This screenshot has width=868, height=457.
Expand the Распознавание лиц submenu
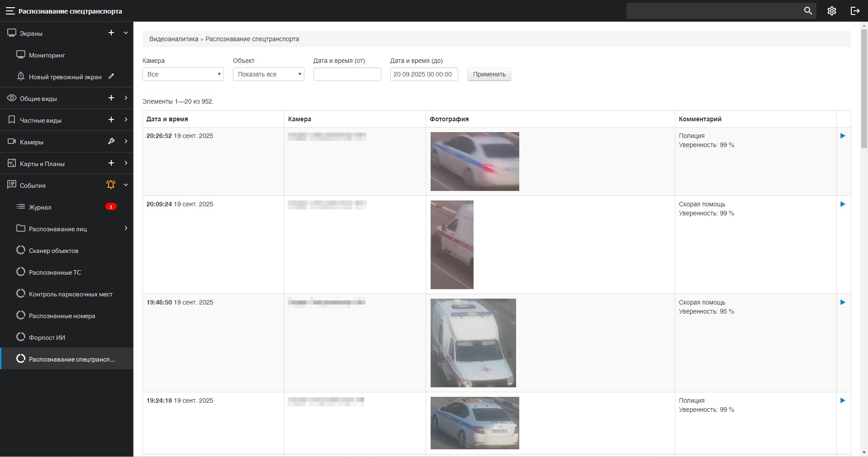(x=126, y=228)
